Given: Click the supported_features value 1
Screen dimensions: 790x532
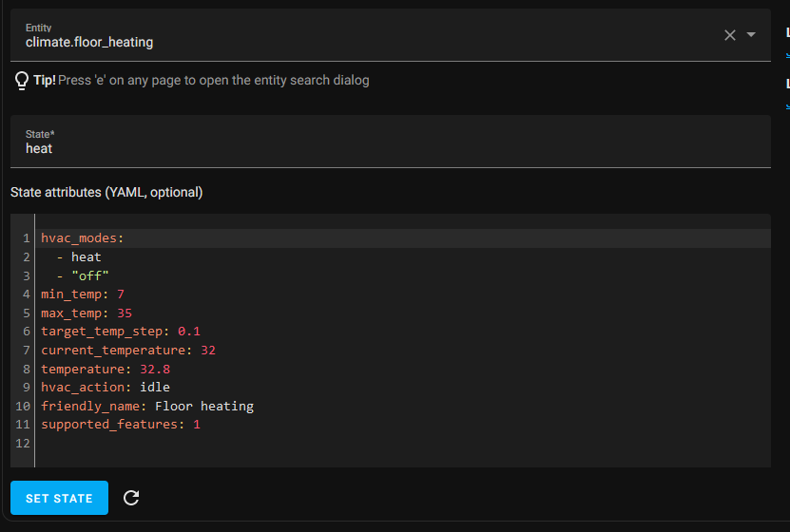Looking at the screenshot, I should 197,424.
